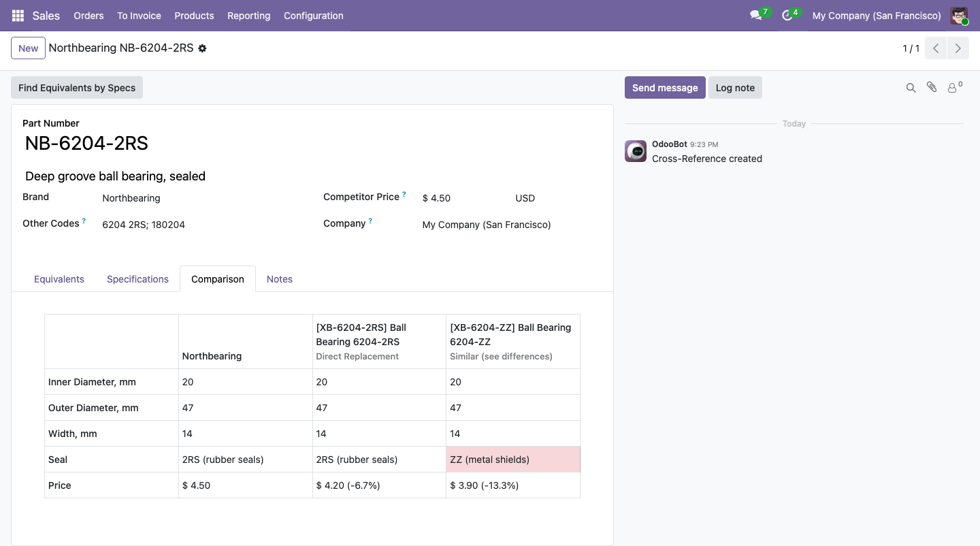This screenshot has height=546, width=980.
Task: Open the Reporting menu
Action: click(x=248, y=16)
